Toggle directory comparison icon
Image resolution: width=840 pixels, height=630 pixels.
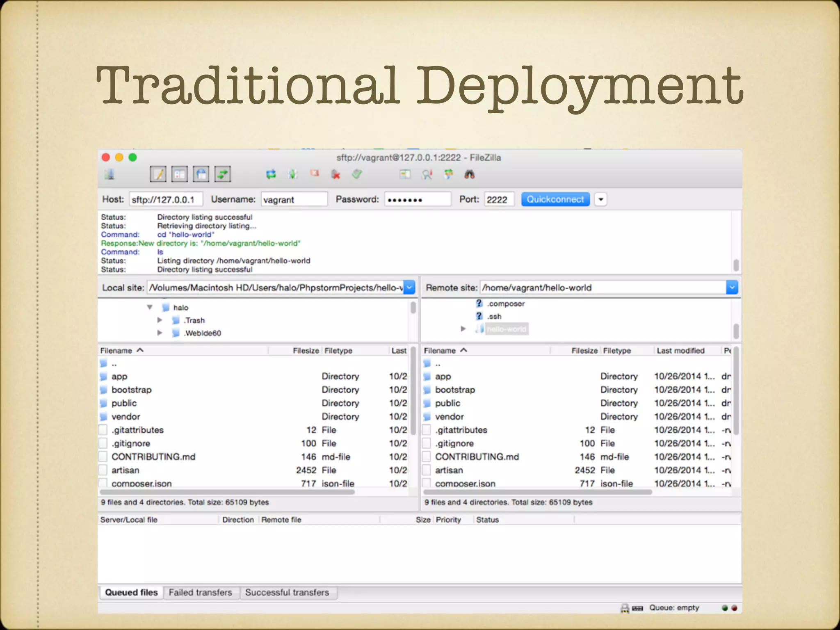click(427, 175)
